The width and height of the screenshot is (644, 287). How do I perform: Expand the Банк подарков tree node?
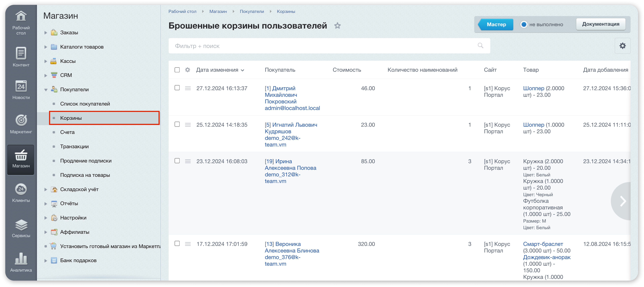(46, 260)
